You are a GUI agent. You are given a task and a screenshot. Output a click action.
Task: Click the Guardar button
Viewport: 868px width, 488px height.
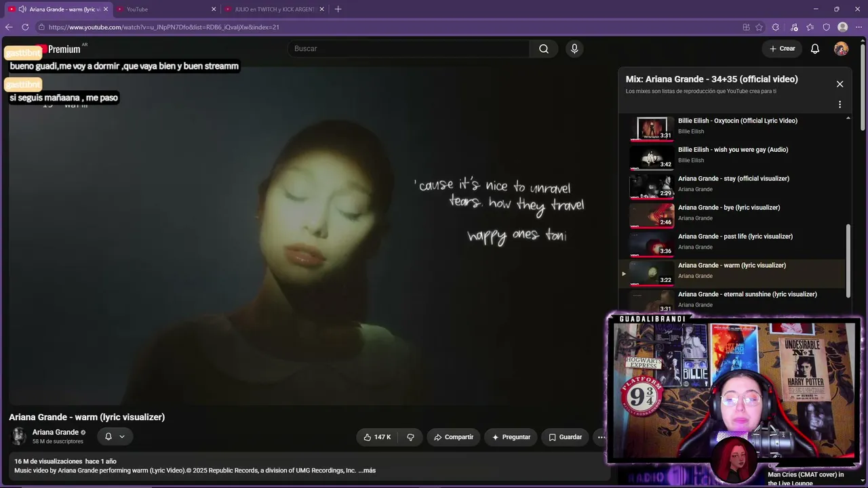click(x=565, y=437)
